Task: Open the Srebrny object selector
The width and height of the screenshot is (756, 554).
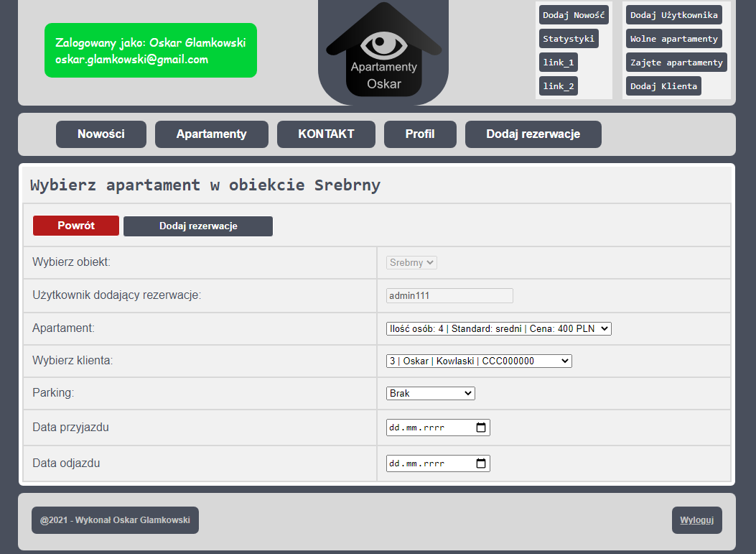Action: click(411, 263)
